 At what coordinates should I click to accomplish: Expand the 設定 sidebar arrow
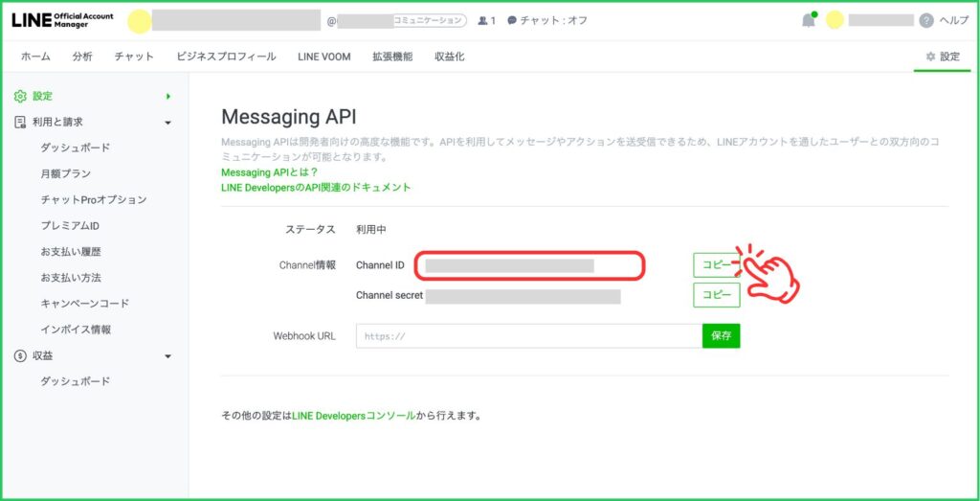click(168, 97)
